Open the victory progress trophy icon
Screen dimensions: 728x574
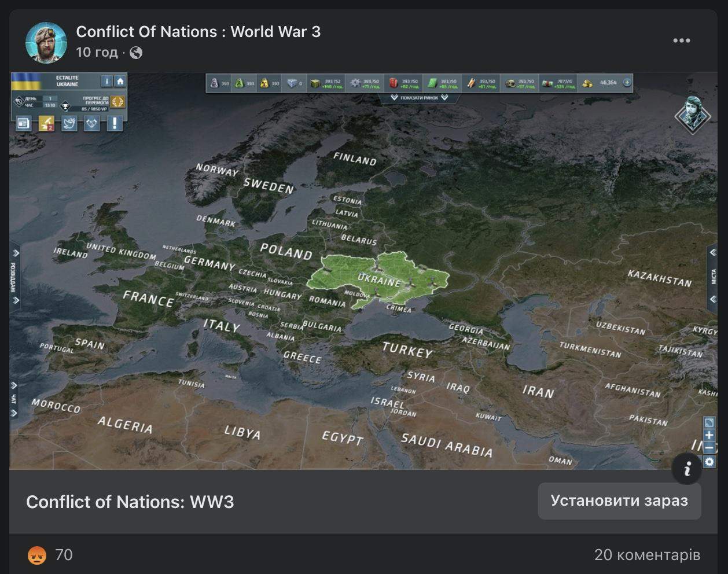point(118,102)
